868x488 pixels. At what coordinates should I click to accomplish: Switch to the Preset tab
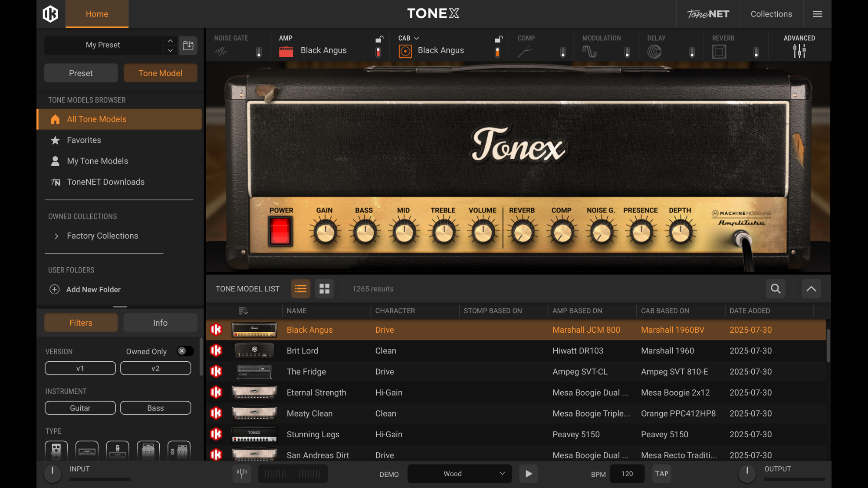pyautogui.click(x=81, y=73)
